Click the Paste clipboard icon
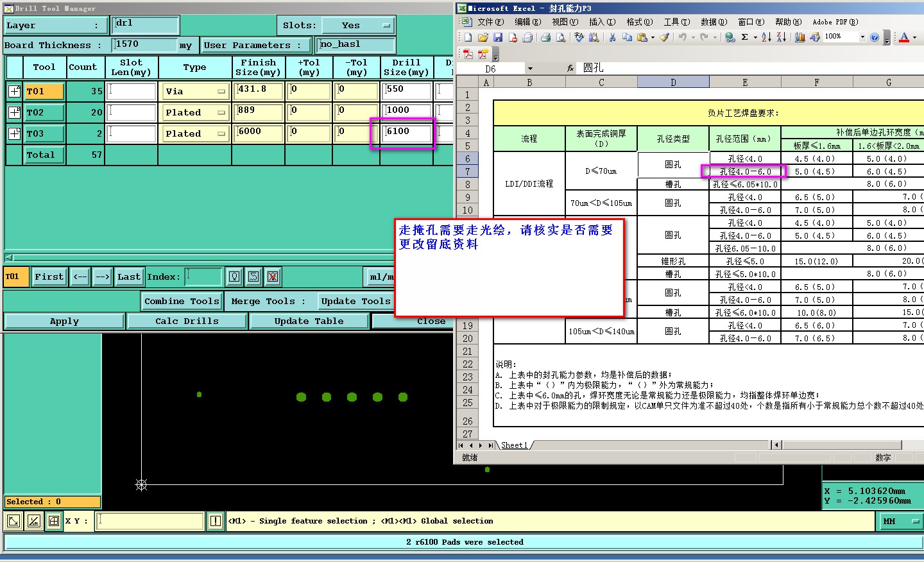The image size is (924, 562). click(x=642, y=37)
